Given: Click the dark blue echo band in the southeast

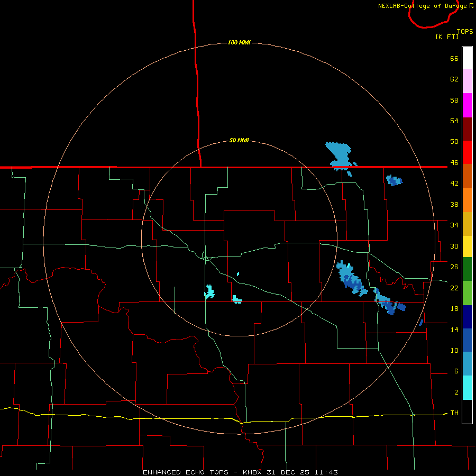Looking at the screenshot, I should click(389, 303).
